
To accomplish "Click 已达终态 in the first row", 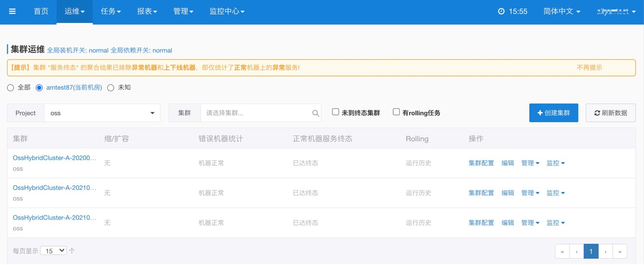I will pyautogui.click(x=305, y=163).
